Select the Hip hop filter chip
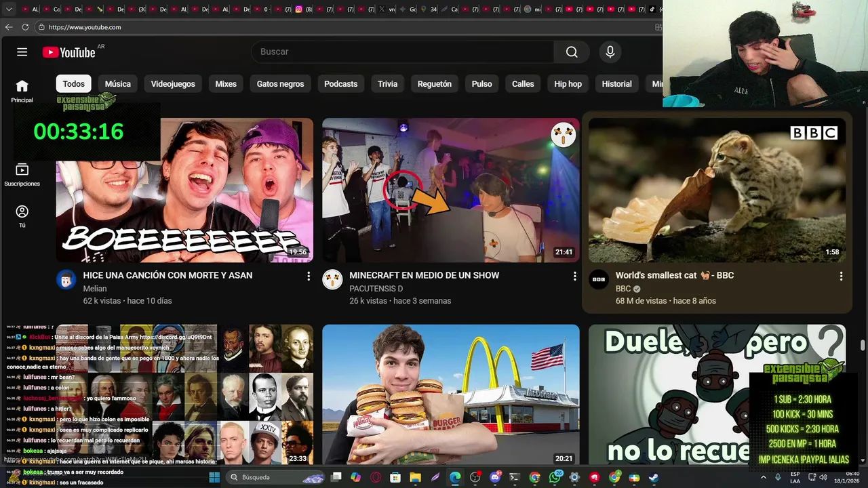868x488 pixels. click(568, 84)
